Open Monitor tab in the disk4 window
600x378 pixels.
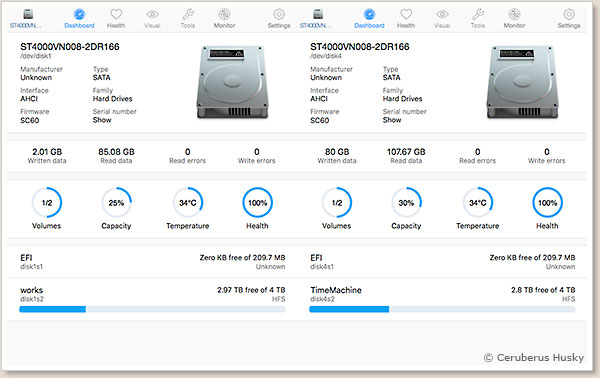coord(514,19)
